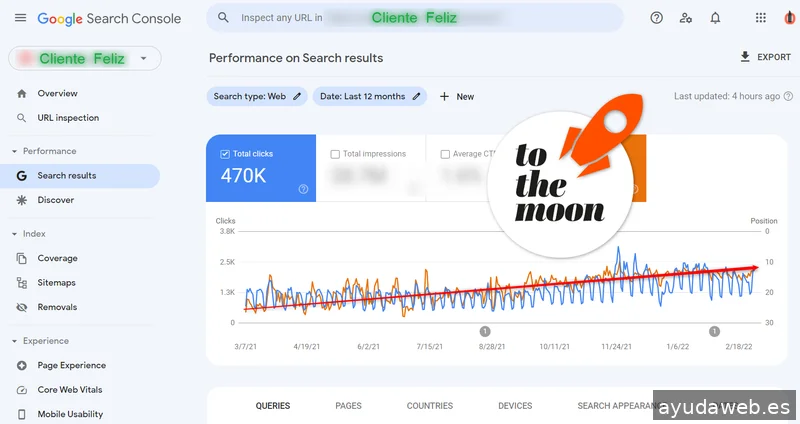Switch to the Pages tab
The width and height of the screenshot is (800, 424).
coord(348,406)
